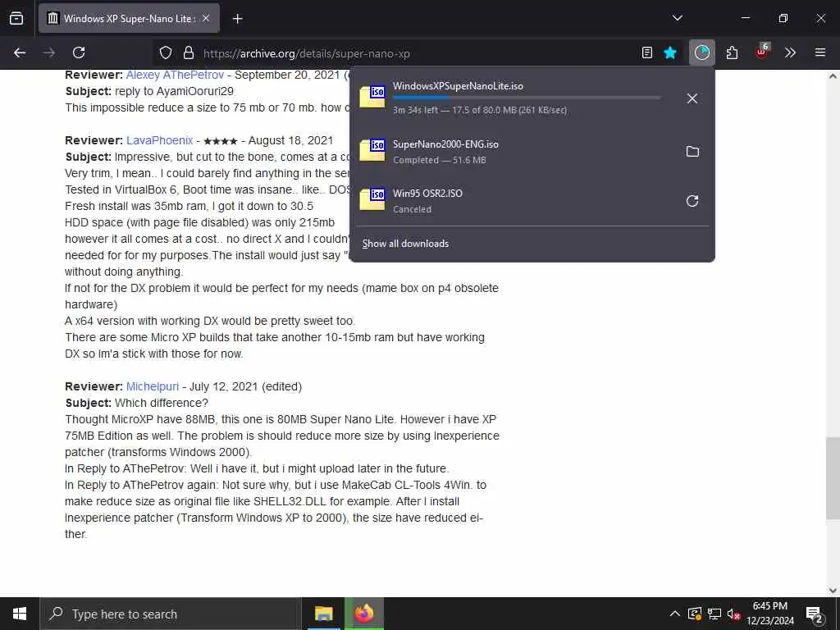Open the uBlock Origin extension icon

(x=762, y=52)
